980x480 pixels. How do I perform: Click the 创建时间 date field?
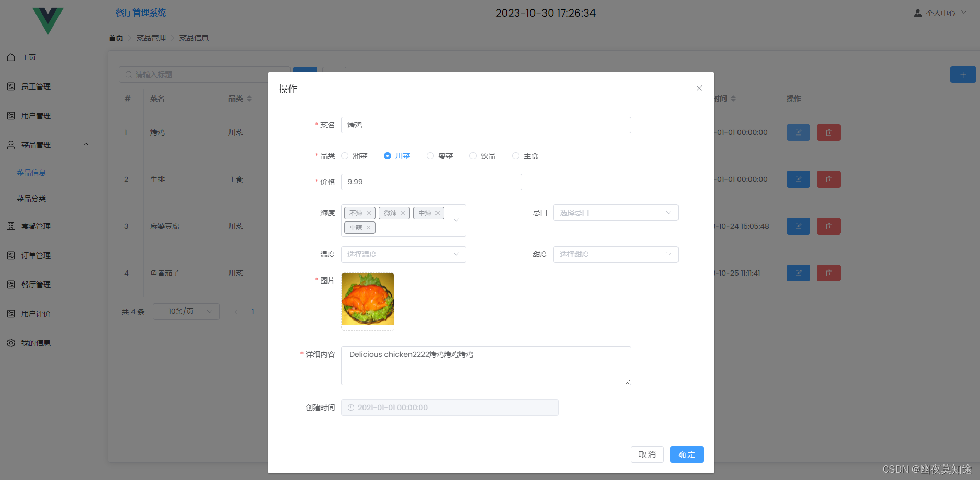(x=450, y=408)
